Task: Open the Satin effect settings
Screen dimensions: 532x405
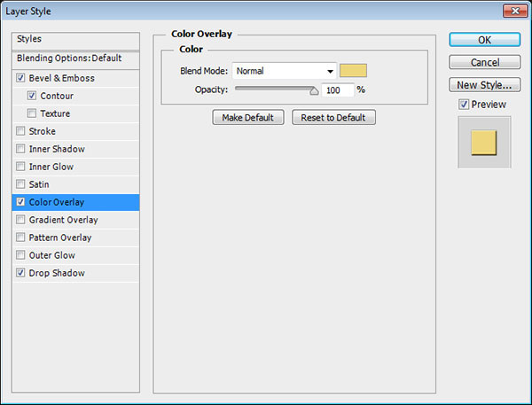Action: [39, 184]
